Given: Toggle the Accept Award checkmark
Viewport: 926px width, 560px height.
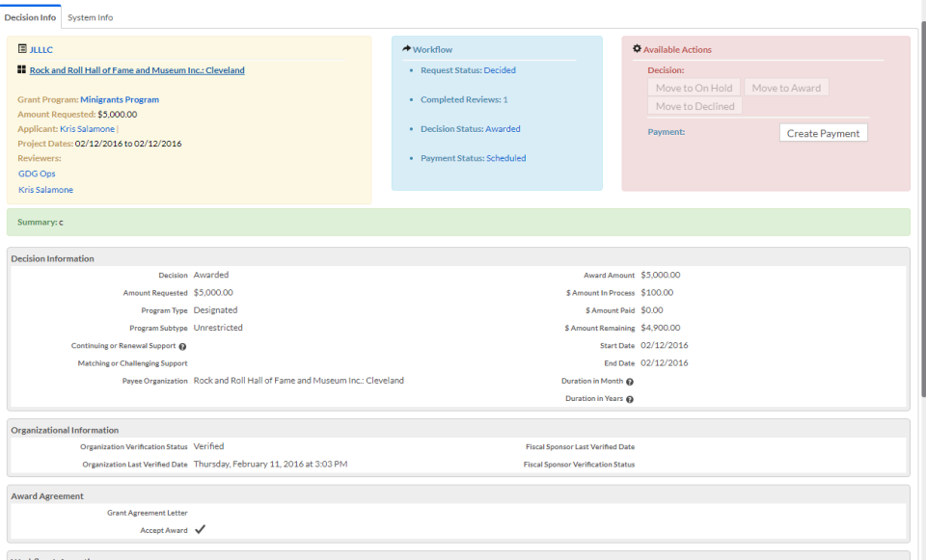Looking at the screenshot, I should tap(201, 528).
